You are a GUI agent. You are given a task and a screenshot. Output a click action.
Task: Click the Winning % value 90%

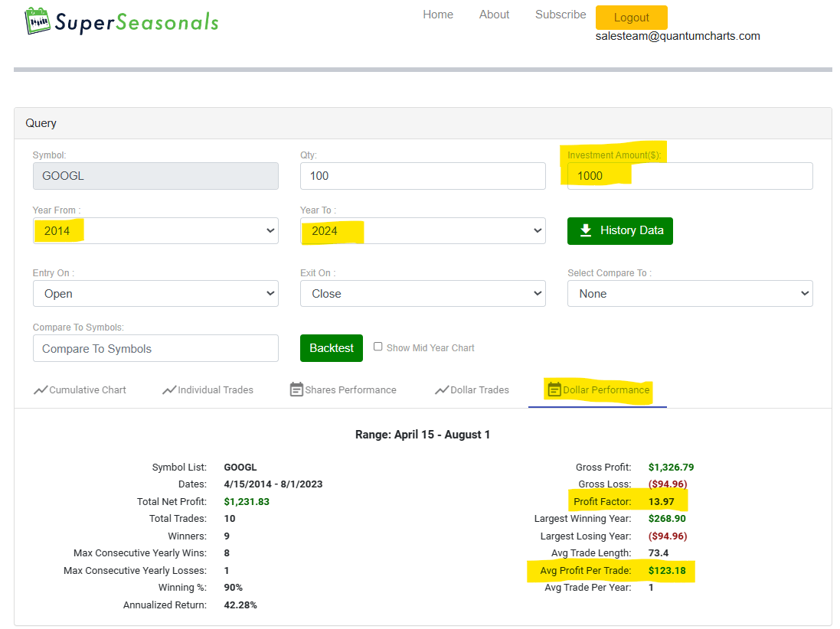click(x=233, y=588)
